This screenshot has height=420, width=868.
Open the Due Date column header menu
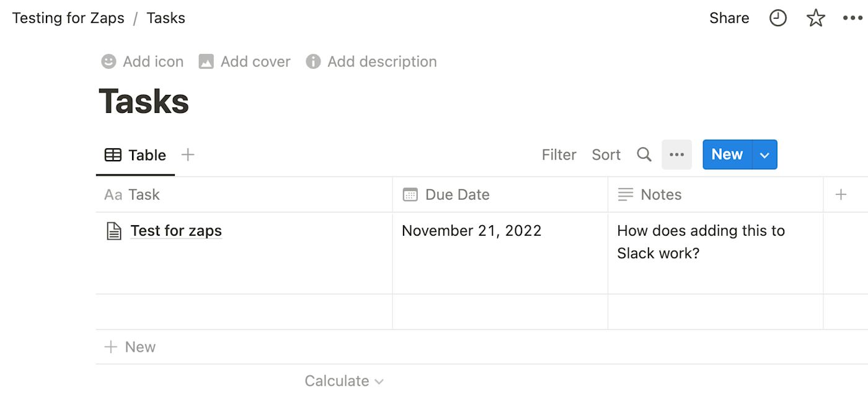(457, 194)
